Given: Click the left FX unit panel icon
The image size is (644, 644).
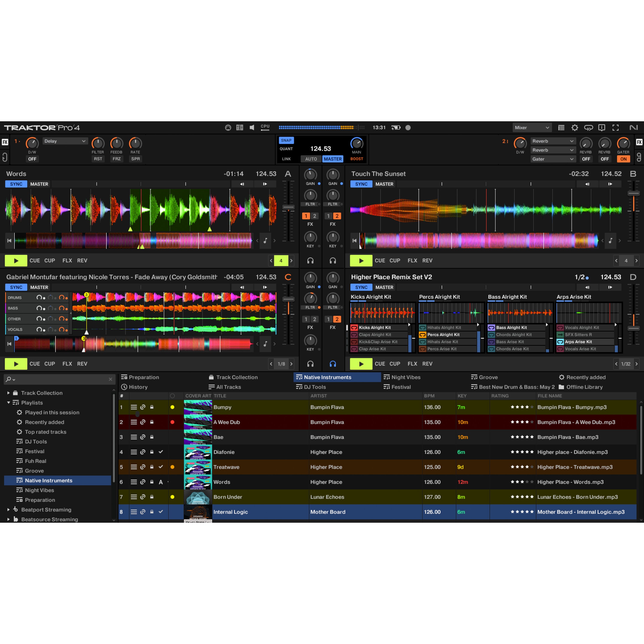Looking at the screenshot, I should point(5,142).
